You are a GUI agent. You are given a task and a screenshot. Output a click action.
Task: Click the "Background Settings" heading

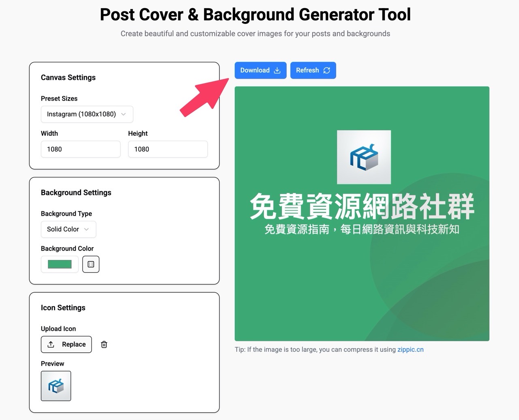76,193
